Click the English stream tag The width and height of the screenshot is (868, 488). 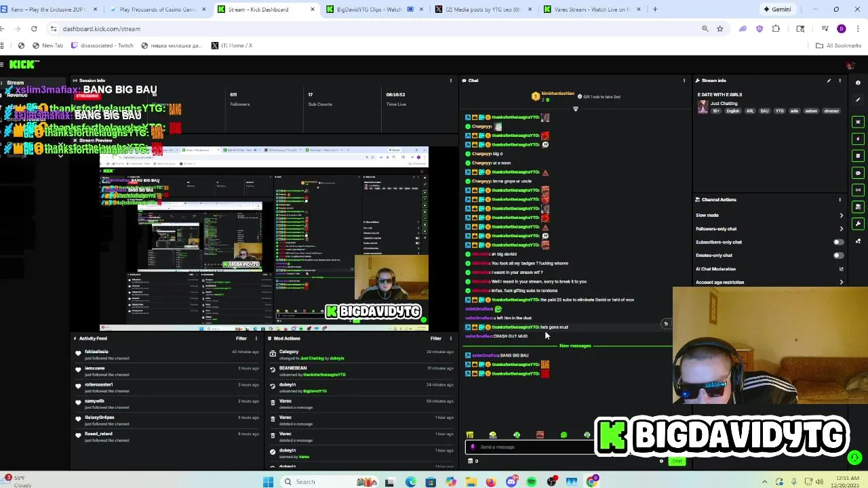point(732,111)
